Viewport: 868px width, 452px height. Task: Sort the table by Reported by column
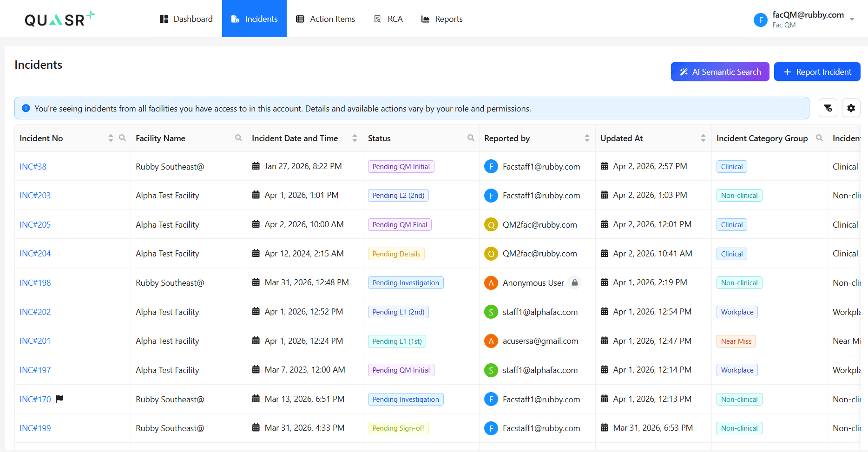click(x=587, y=138)
